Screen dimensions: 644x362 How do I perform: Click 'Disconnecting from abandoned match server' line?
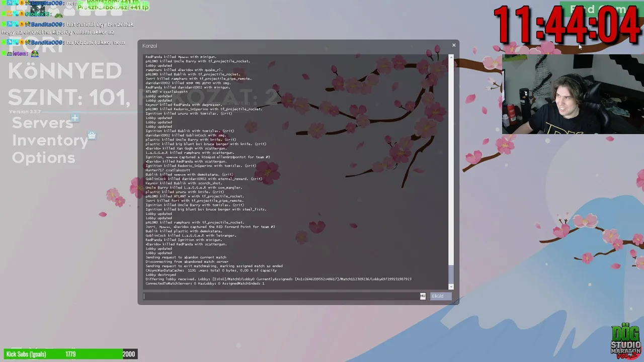(x=187, y=261)
